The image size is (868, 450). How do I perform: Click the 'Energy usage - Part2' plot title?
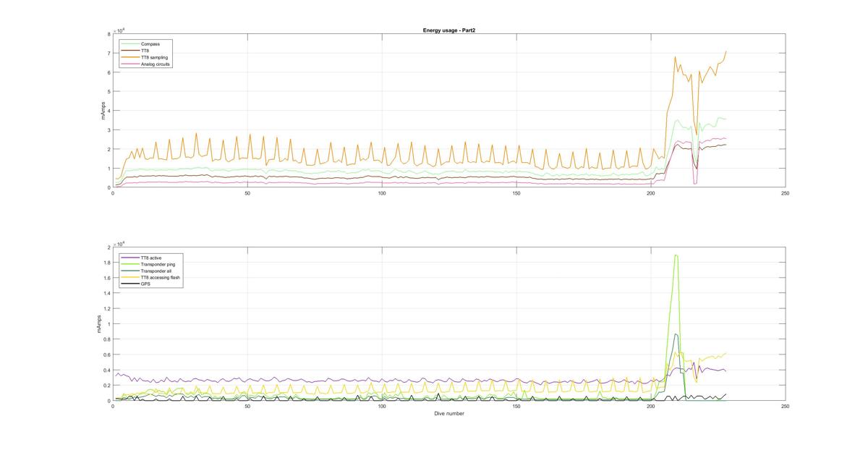[448, 30]
